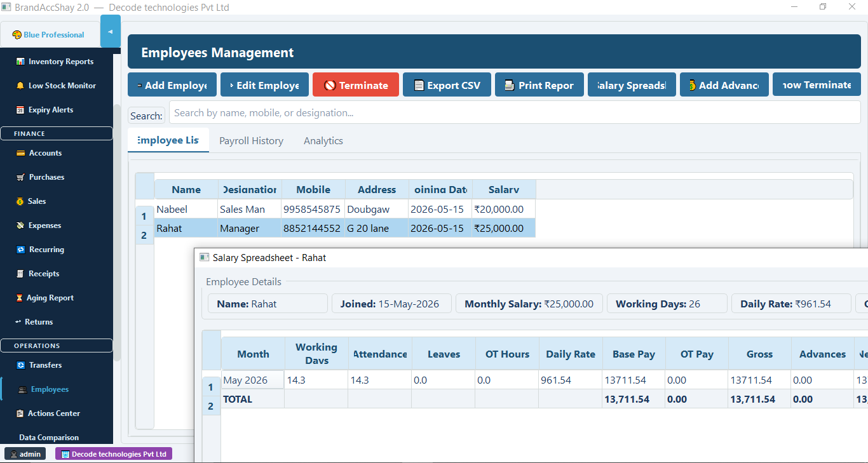
Task: Click the Blue Professional theme icon
Action: (x=17, y=35)
